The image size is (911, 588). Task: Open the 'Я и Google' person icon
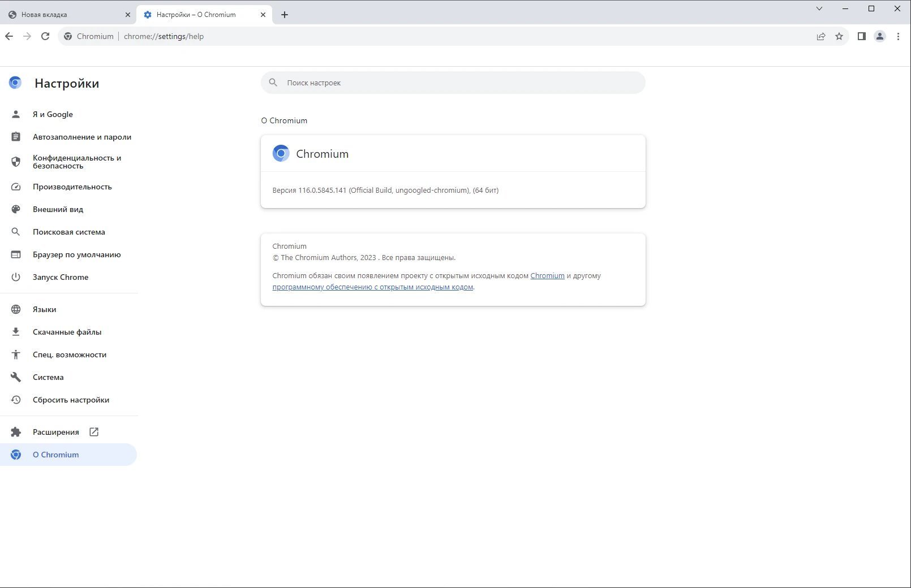point(16,114)
